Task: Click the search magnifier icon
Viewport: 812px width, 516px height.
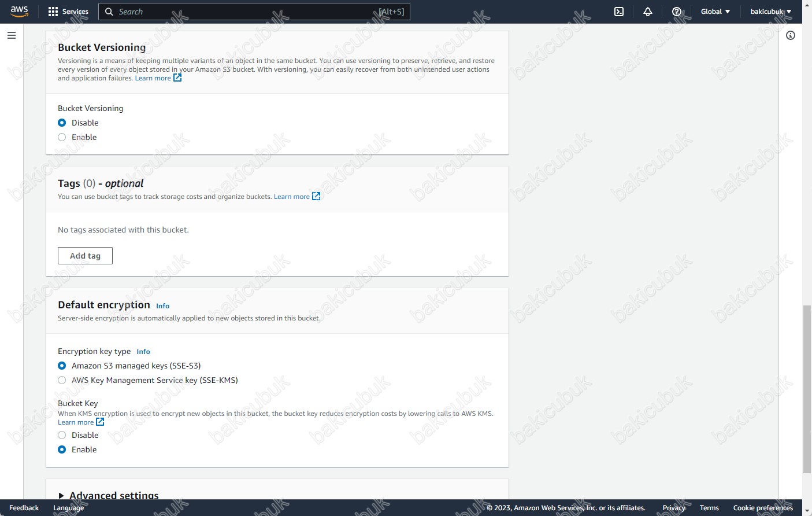Action: [x=109, y=12]
